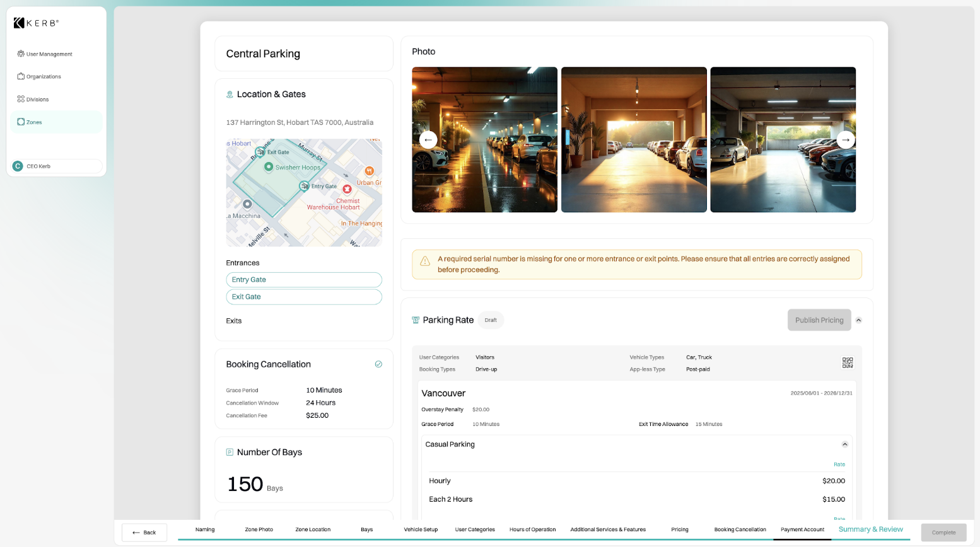Go to the Naming step
This screenshot has height=547, width=980.
coord(205,529)
